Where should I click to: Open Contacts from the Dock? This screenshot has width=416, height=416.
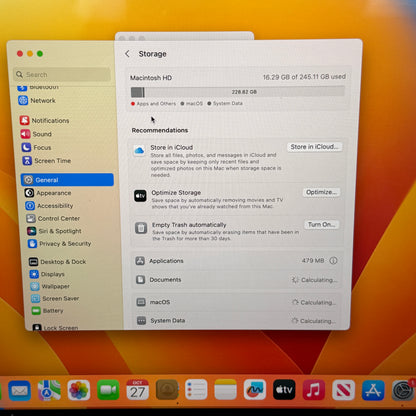(167, 390)
